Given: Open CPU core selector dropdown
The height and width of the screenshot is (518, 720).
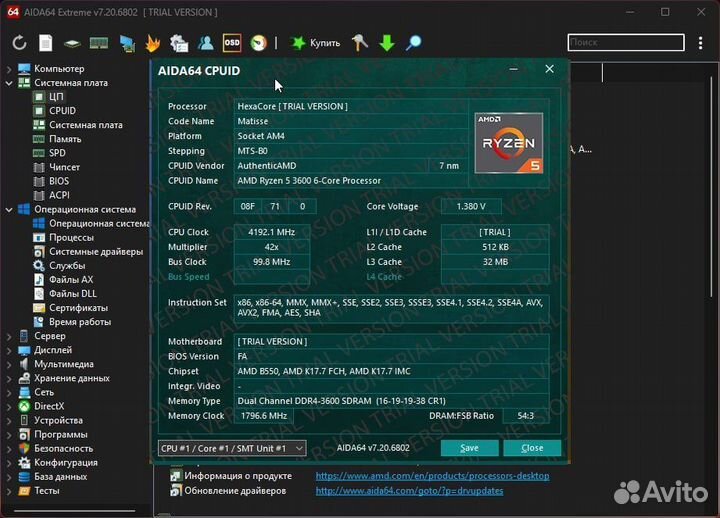Looking at the screenshot, I should pos(232,448).
